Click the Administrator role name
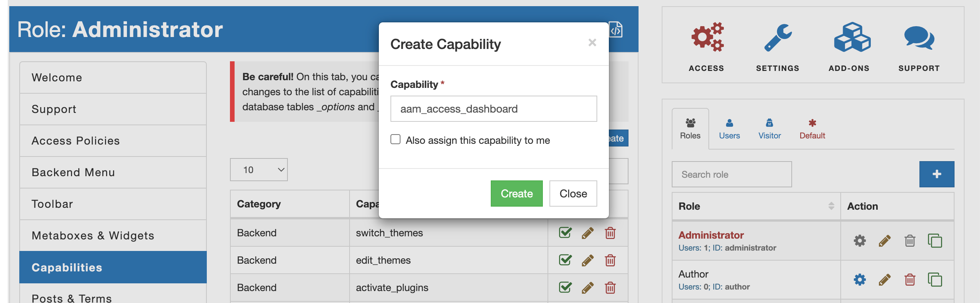Image resolution: width=980 pixels, height=303 pixels. pyautogui.click(x=711, y=235)
